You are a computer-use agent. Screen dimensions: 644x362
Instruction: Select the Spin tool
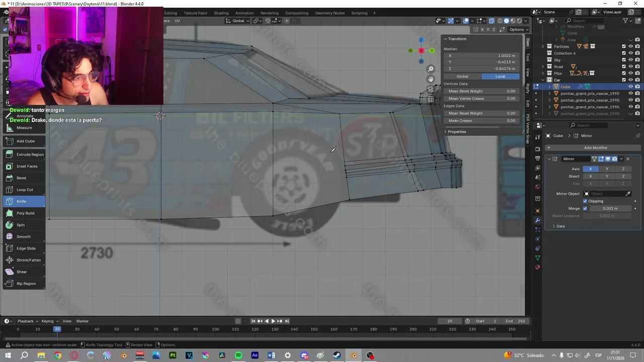pos(24,225)
